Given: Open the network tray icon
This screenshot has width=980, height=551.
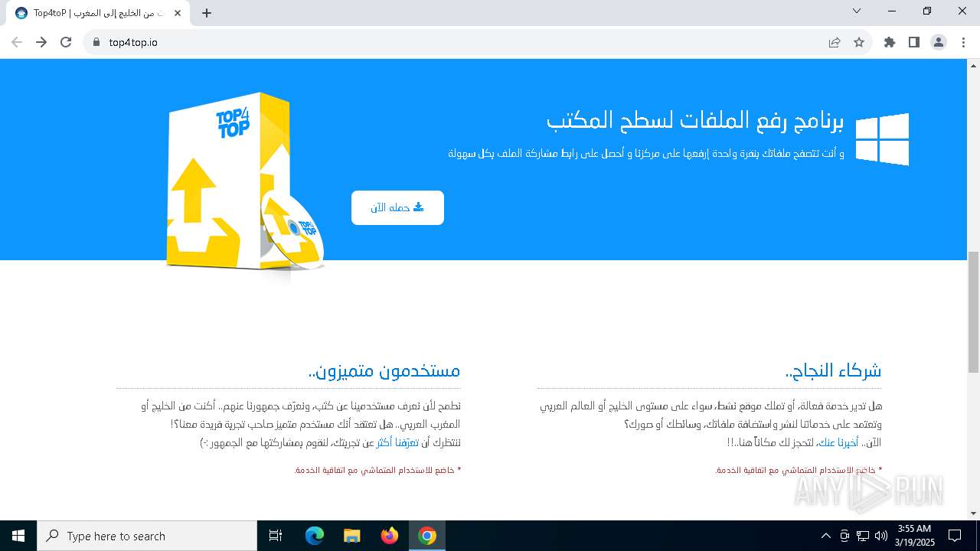Looking at the screenshot, I should click(x=863, y=536).
